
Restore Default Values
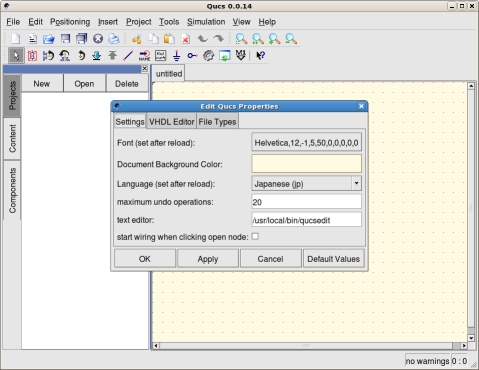point(334,259)
